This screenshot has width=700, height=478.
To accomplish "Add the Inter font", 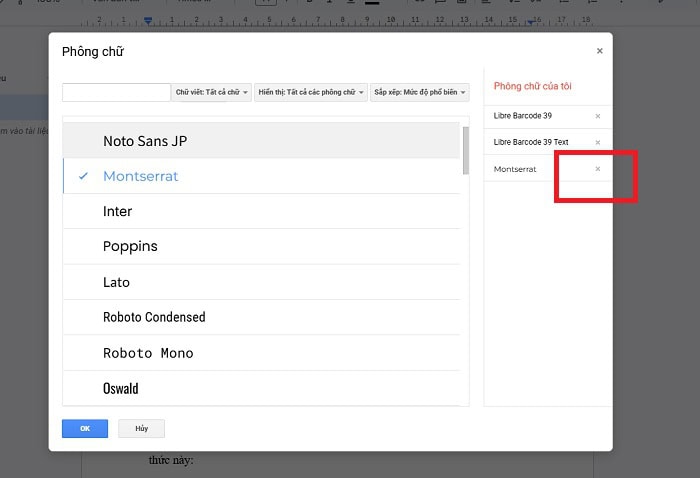I will click(117, 212).
